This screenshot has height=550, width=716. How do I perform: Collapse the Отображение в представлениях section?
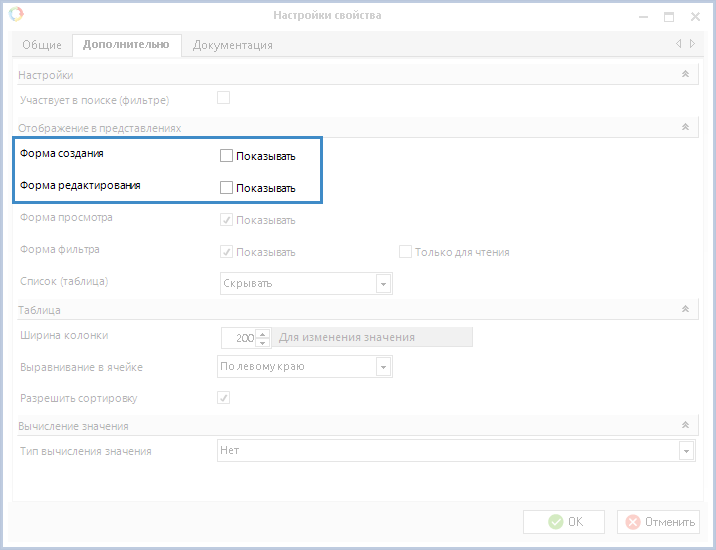coord(685,128)
